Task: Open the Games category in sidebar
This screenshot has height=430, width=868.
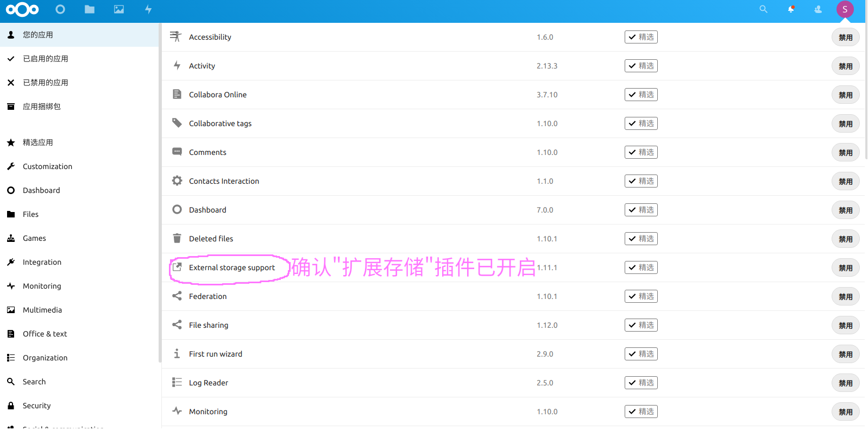Action: (79, 238)
